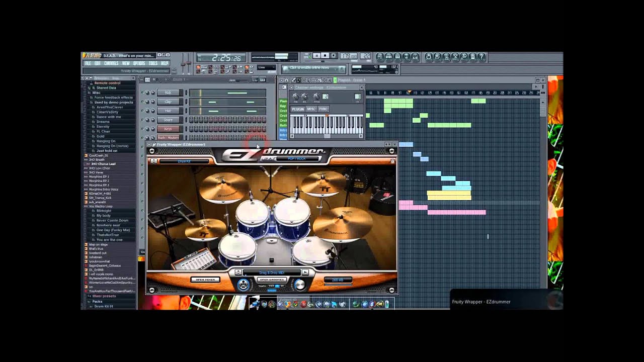
Task: Open the POP/ROCK EZX library selector
Action: point(297,158)
